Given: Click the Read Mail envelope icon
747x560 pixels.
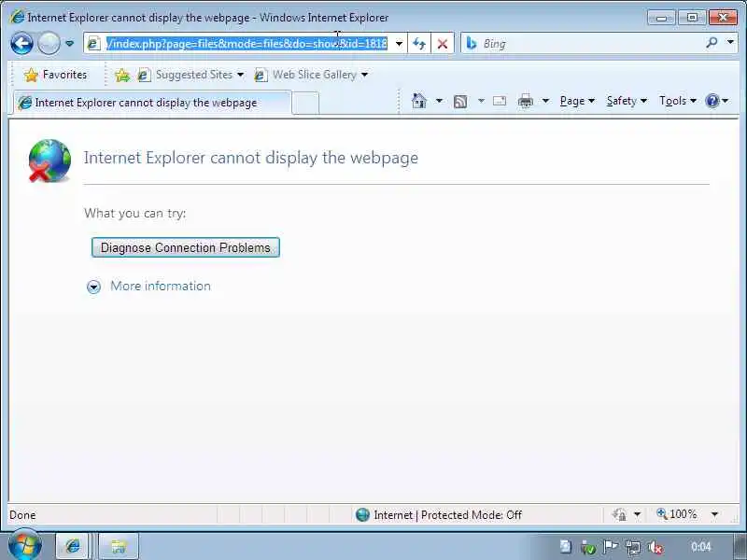Looking at the screenshot, I should [x=500, y=101].
